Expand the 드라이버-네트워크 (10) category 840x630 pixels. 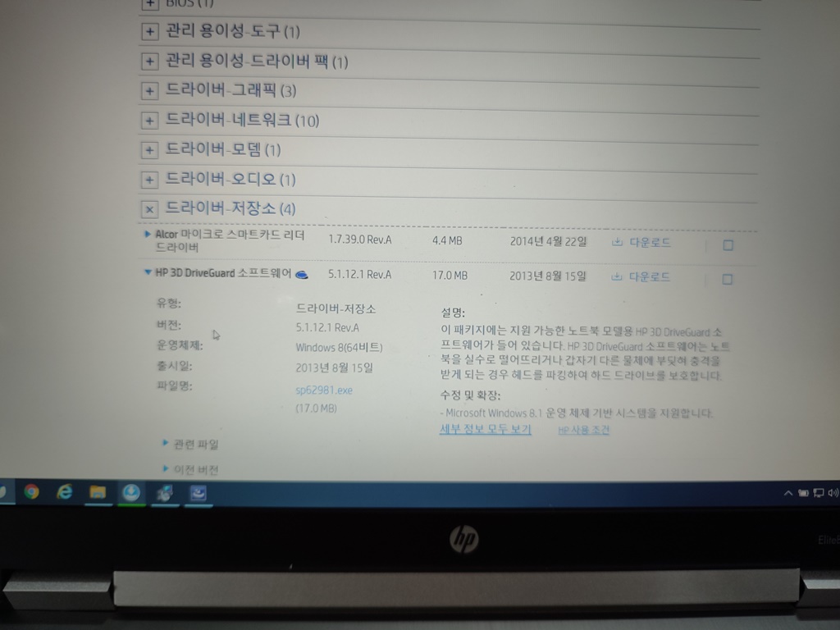(149, 121)
